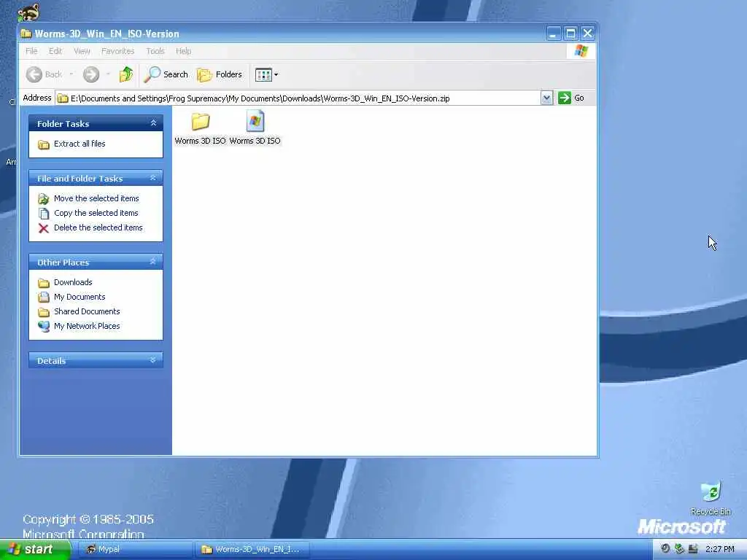Minimize the Worms-3D window
Viewport: 747px width, 560px height.
pos(554,34)
